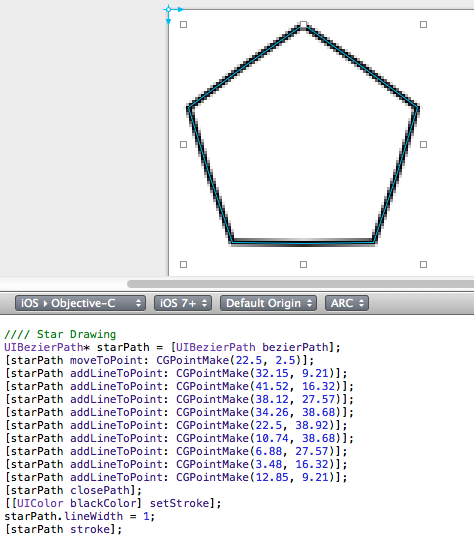
Task: Click the '//// Star Drawing' comment line
Action: tap(60, 334)
